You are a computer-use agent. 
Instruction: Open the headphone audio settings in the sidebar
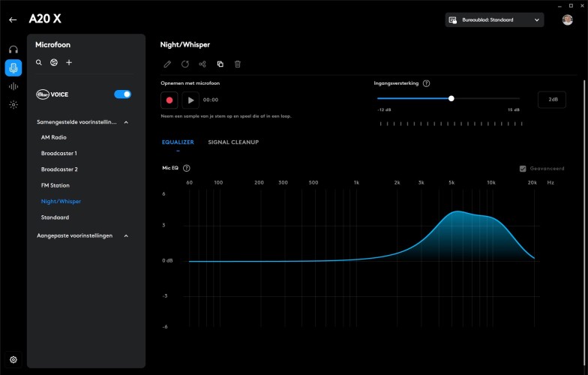pyautogui.click(x=13, y=49)
